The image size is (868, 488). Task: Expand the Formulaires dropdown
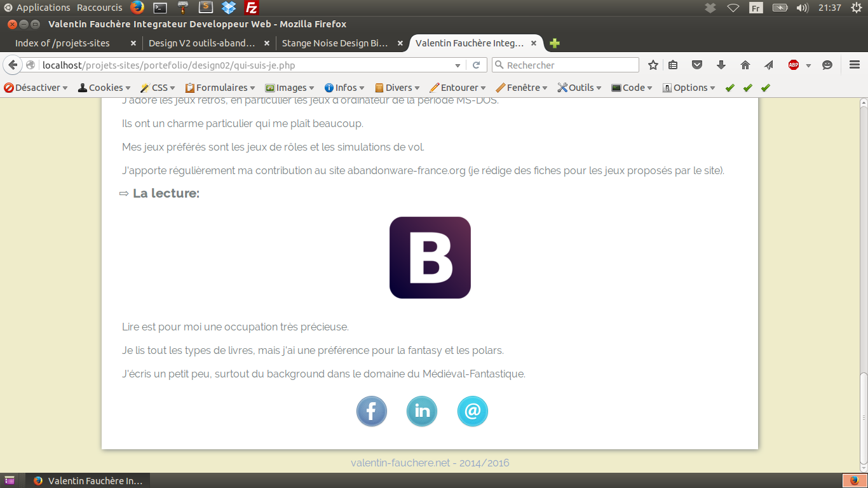pos(220,88)
